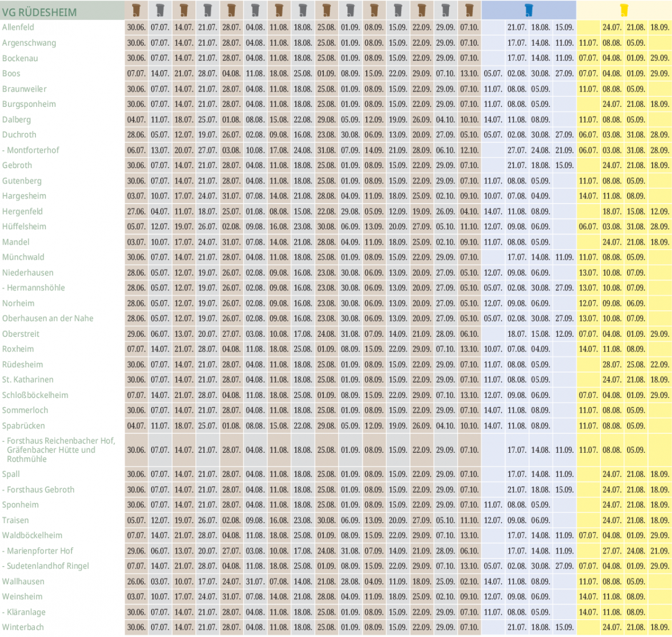Select 05.07. in the Traisen row
The height and width of the screenshot is (637, 672).
coord(136,520)
